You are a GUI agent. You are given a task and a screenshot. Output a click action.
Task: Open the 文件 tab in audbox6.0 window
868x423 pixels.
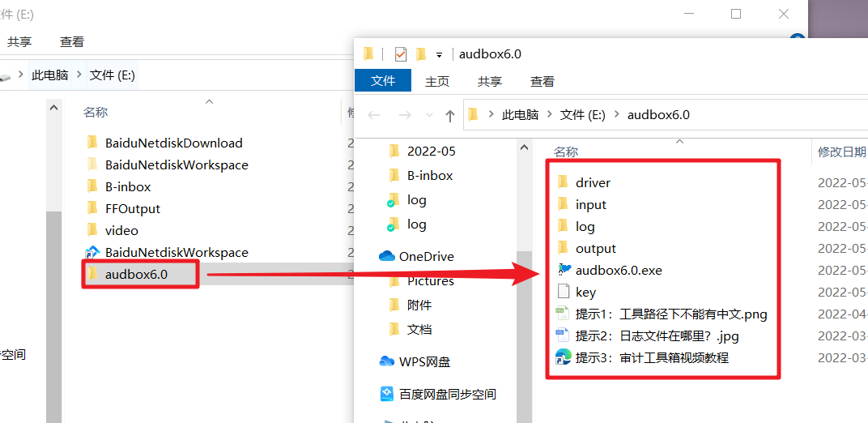[x=383, y=81]
